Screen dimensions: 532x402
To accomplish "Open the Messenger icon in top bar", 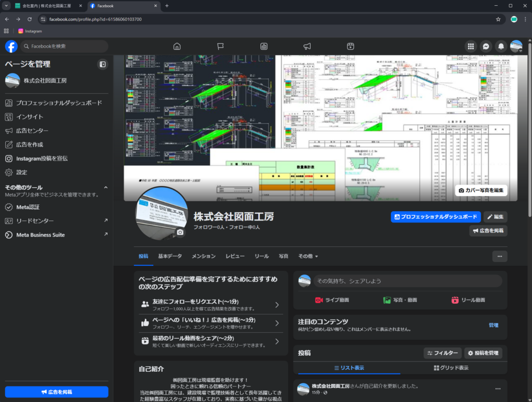I will pyautogui.click(x=486, y=46).
